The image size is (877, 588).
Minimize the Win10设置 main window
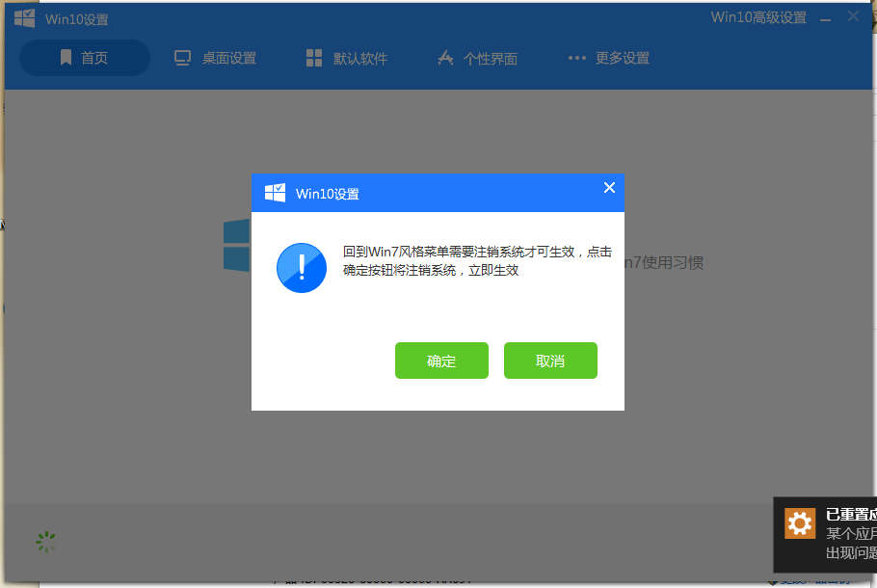(x=826, y=18)
